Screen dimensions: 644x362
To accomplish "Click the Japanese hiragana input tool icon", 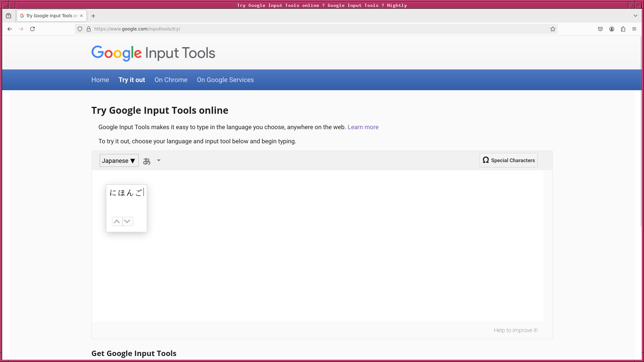I will point(147,161).
